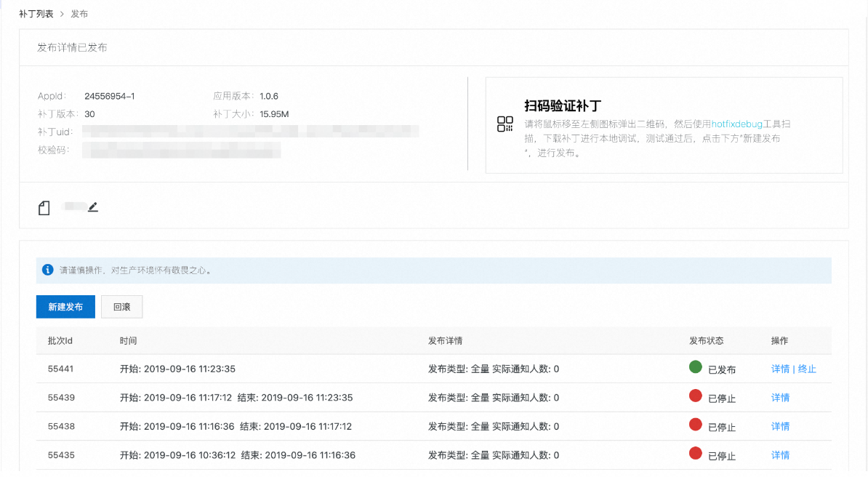Select batch id 55439 cell

(x=61, y=398)
